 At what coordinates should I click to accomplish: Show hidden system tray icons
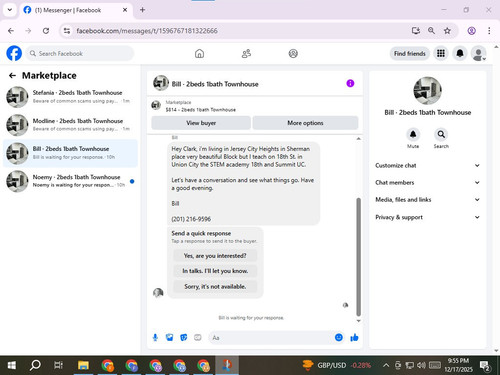coord(386,365)
